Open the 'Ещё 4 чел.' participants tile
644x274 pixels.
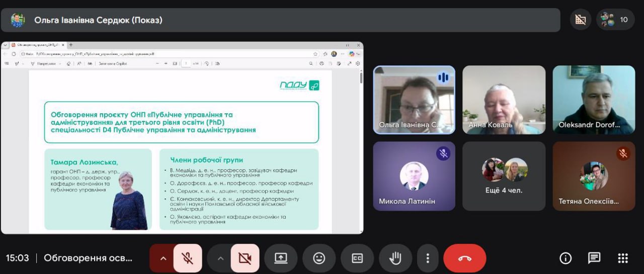coord(504,176)
